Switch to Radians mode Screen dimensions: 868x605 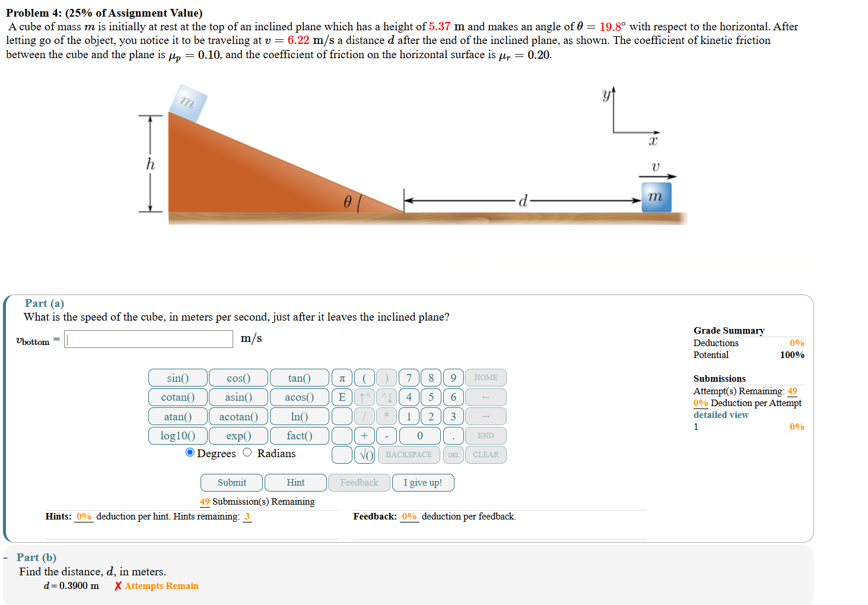click(x=247, y=452)
